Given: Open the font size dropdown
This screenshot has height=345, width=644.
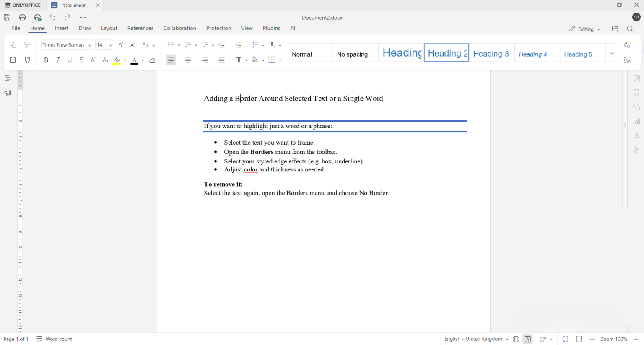Looking at the screenshot, I should click(x=110, y=45).
